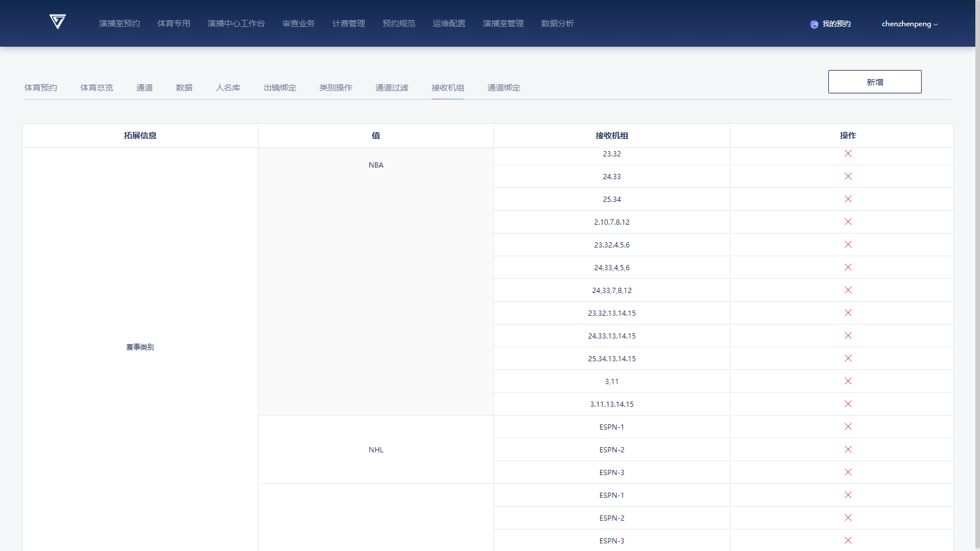Go to the 通道过滤 tab

tap(391, 88)
